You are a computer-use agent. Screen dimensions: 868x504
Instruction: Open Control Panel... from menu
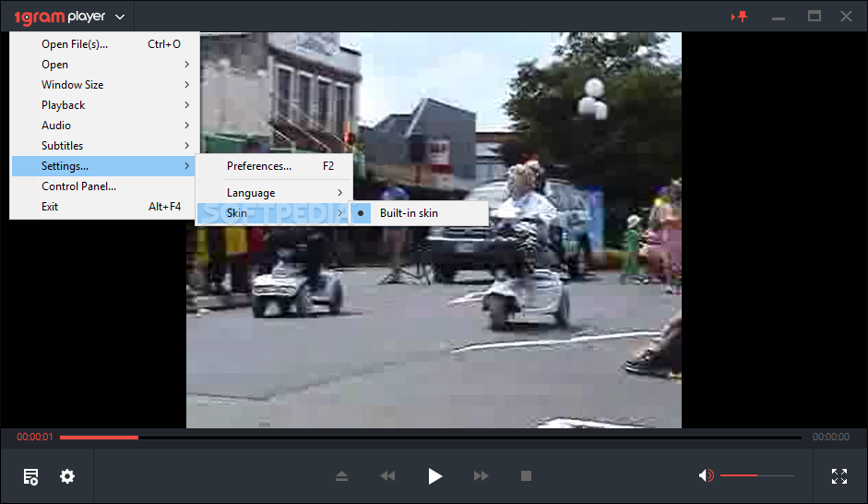pyautogui.click(x=103, y=186)
